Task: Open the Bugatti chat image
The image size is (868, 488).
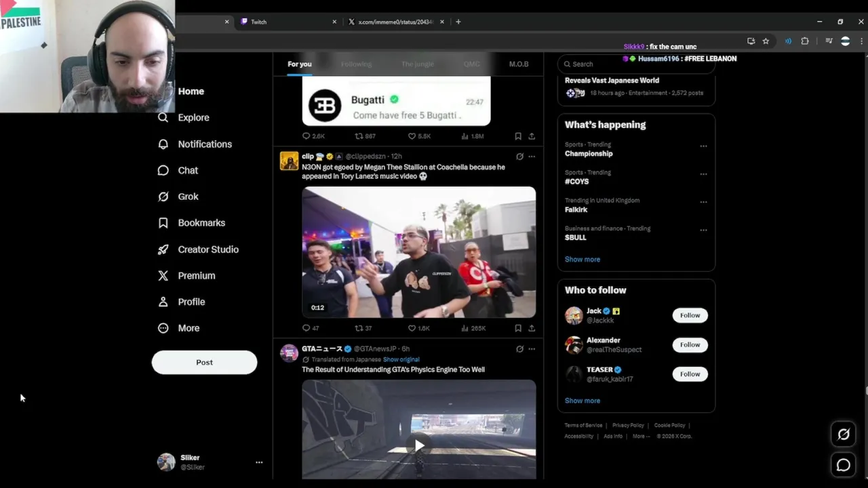Action: 396,102
